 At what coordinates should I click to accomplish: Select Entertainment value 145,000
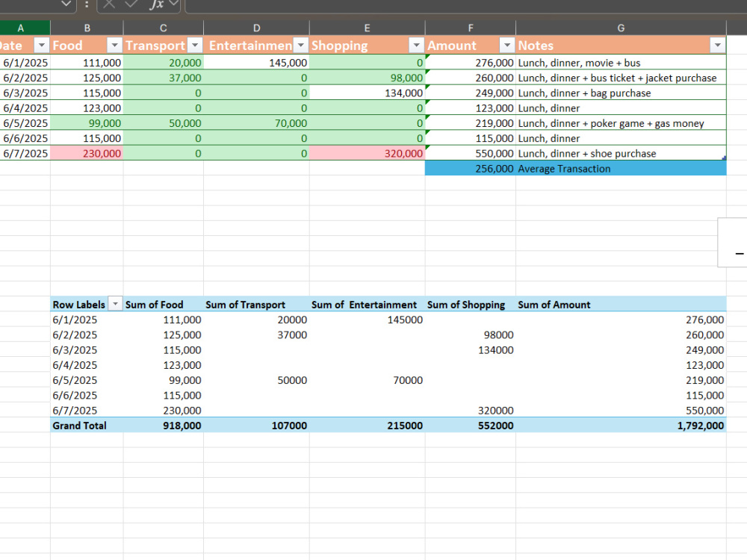(x=256, y=63)
